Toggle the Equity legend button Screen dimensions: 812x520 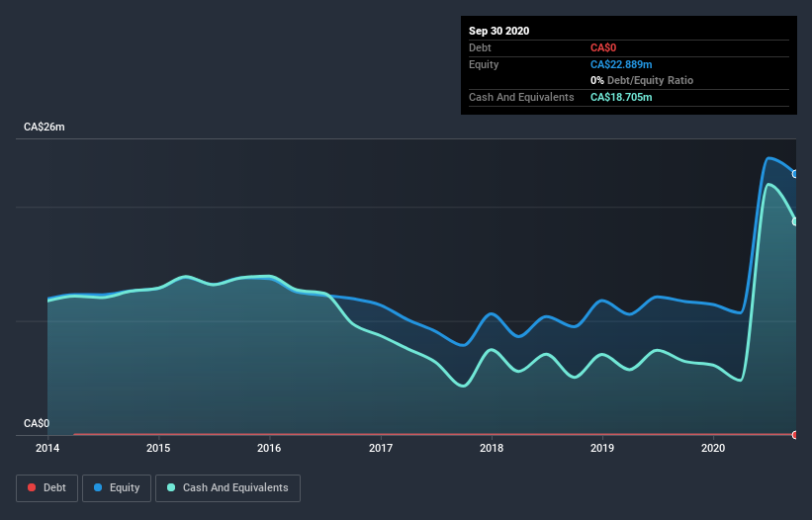click(117, 488)
